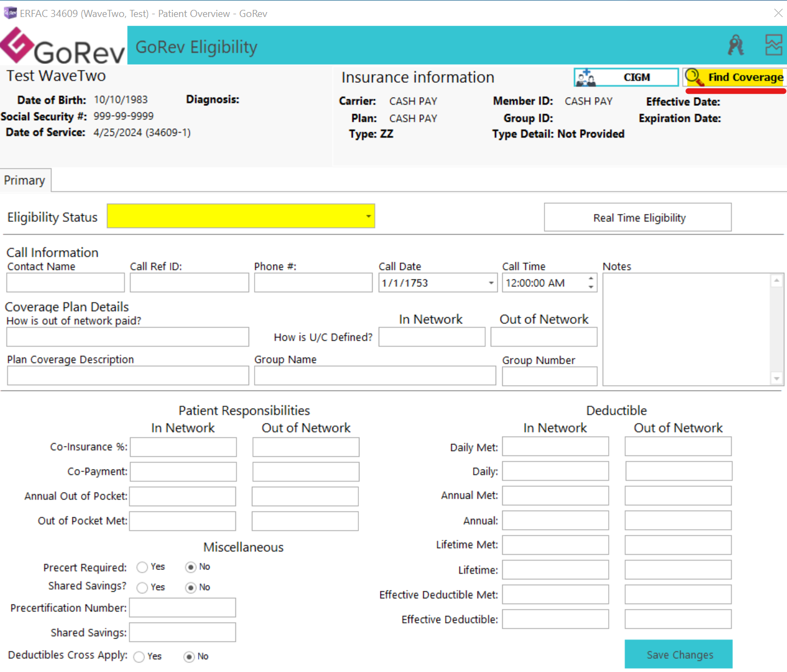Click In Network Annual Met field
787x672 pixels.
coord(555,496)
